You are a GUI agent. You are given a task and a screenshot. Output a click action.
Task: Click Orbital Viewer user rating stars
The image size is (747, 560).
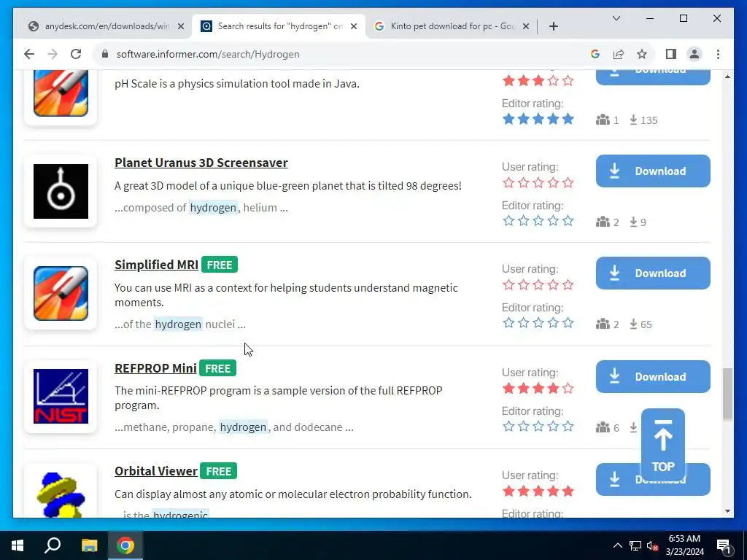538,491
